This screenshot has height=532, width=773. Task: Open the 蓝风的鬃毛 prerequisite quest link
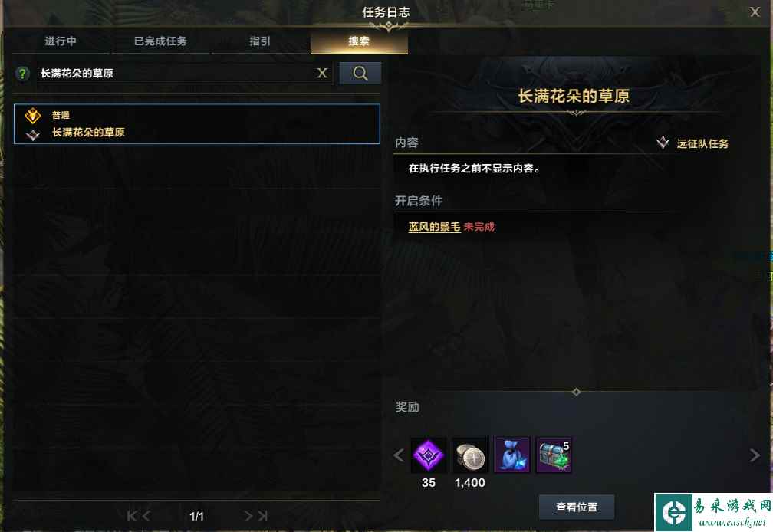coord(434,227)
